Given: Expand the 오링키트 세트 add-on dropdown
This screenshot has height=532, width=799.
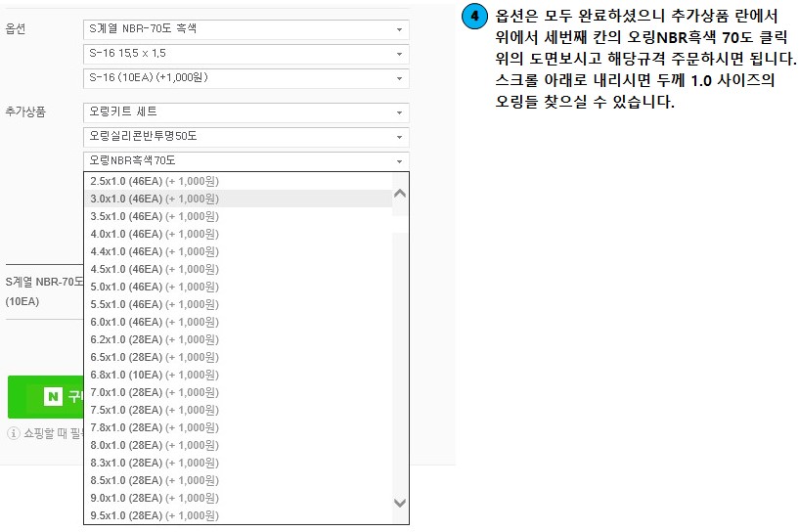Looking at the screenshot, I should point(245,112).
